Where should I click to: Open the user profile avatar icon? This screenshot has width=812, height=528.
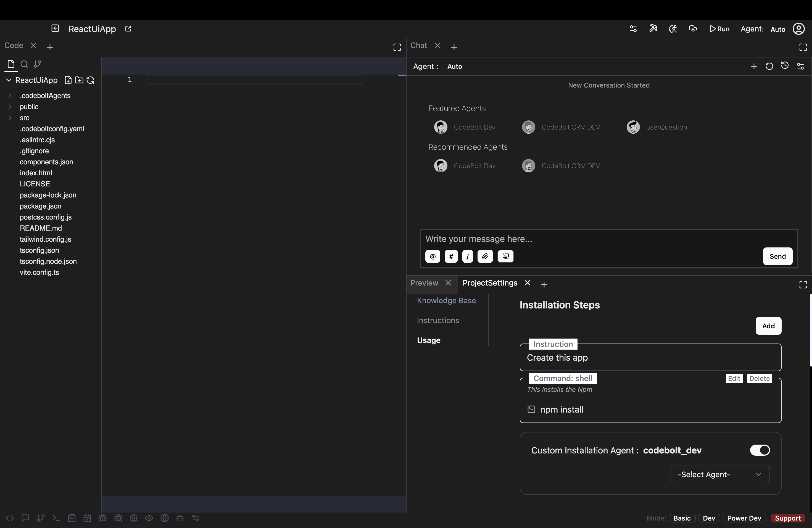click(799, 29)
